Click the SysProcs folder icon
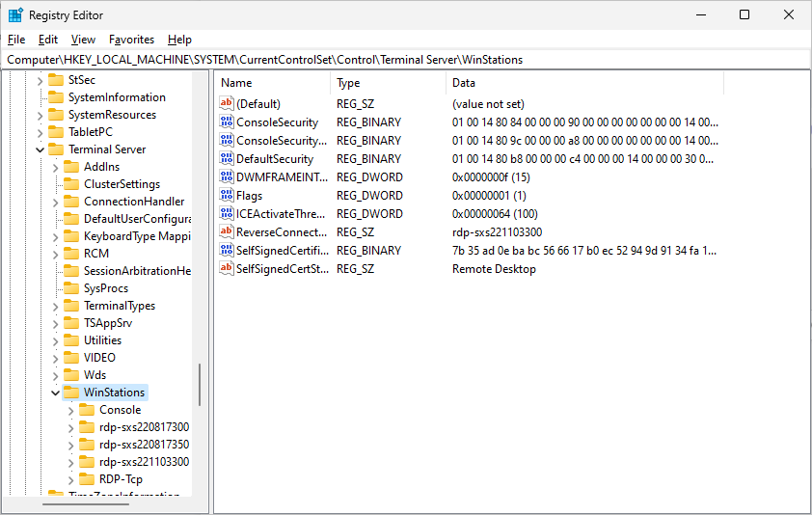 [x=71, y=288]
